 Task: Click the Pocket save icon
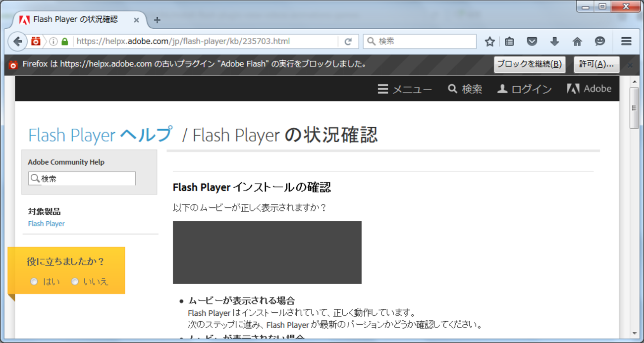click(532, 42)
